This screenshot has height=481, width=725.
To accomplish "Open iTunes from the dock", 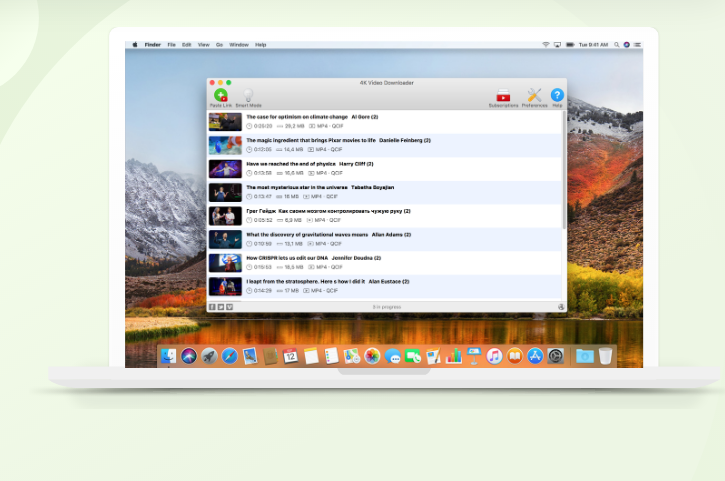I will point(494,356).
